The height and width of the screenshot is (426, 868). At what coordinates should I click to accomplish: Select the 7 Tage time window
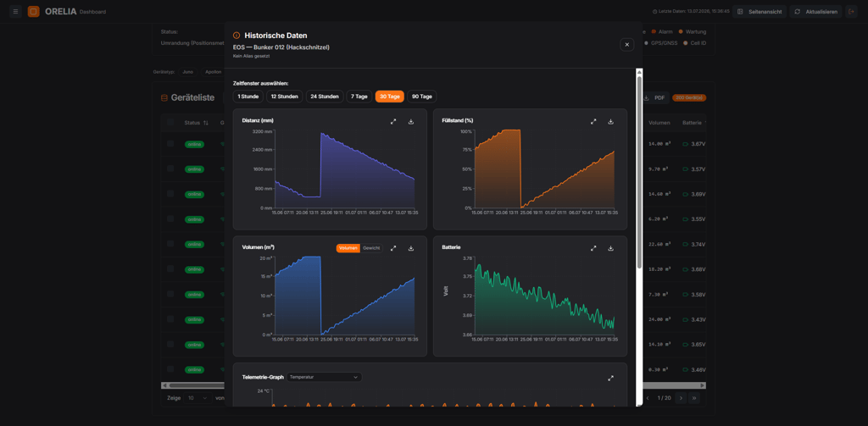359,97
